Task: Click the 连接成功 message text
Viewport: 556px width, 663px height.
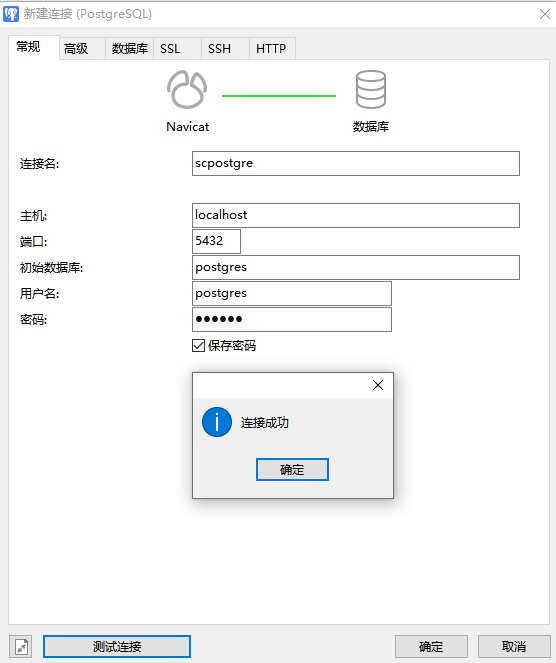Action: [x=265, y=422]
